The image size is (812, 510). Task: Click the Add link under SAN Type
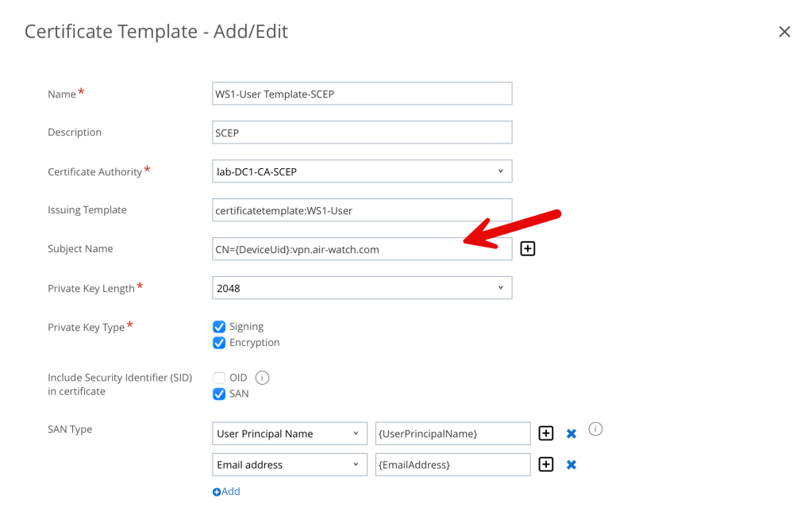(x=226, y=492)
